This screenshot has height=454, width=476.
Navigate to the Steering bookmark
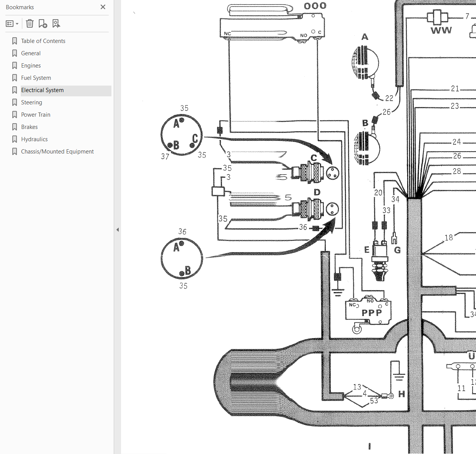point(32,102)
